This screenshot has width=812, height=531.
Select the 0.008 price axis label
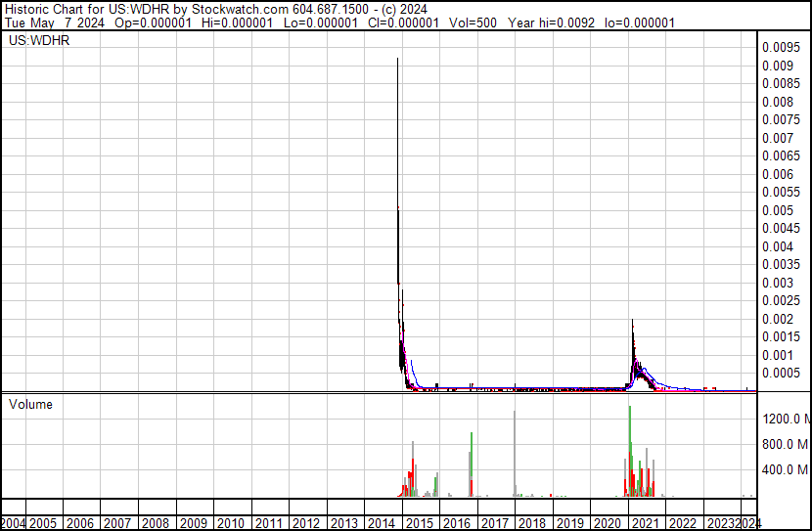click(x=778, y=102)
